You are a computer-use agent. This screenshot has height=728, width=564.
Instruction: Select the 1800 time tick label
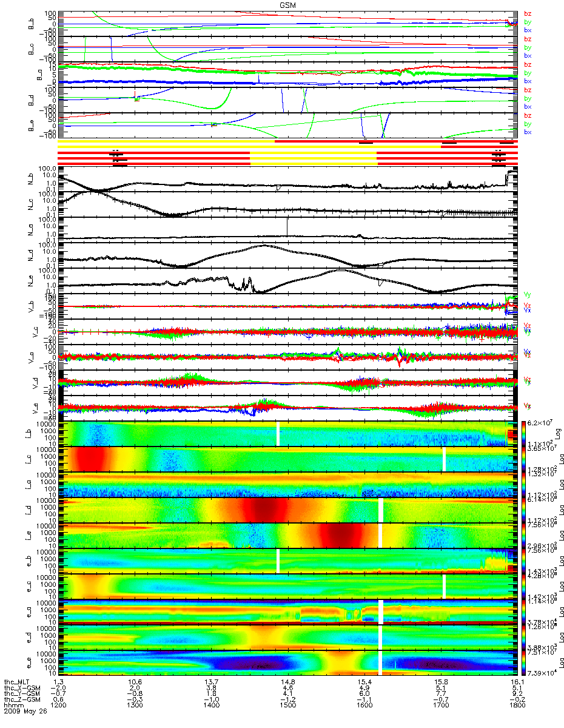tap(517, 705)
